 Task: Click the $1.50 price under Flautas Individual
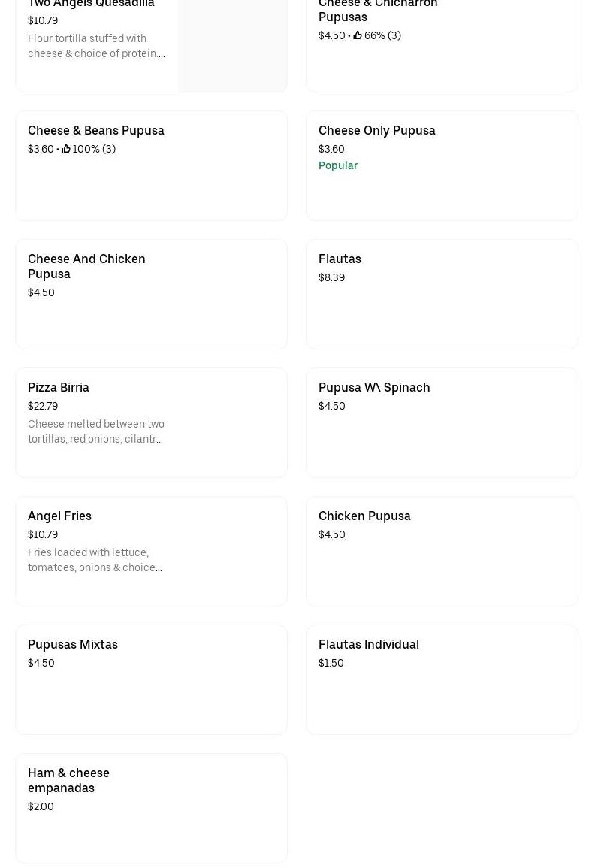coord(331,663)
